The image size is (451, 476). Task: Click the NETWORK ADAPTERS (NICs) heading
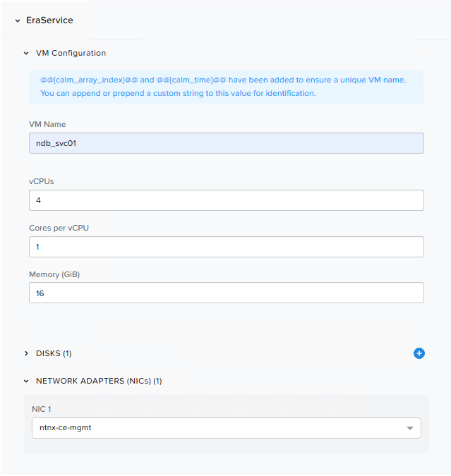[x=99, y=382]
